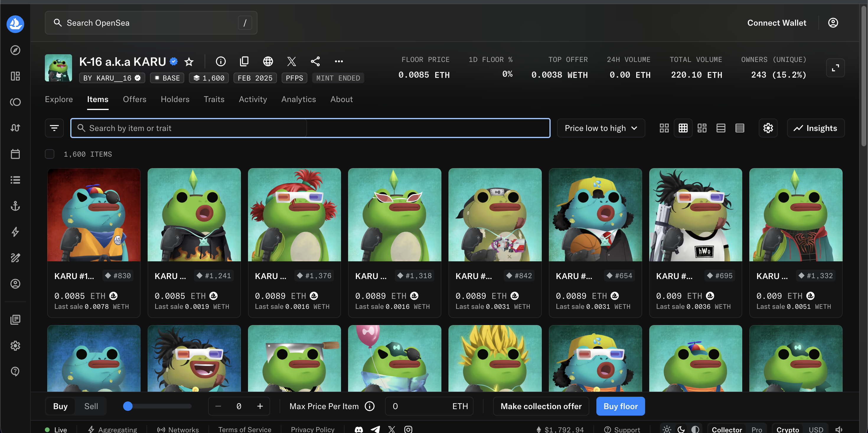Switch to Buy mode

(60, 406)
